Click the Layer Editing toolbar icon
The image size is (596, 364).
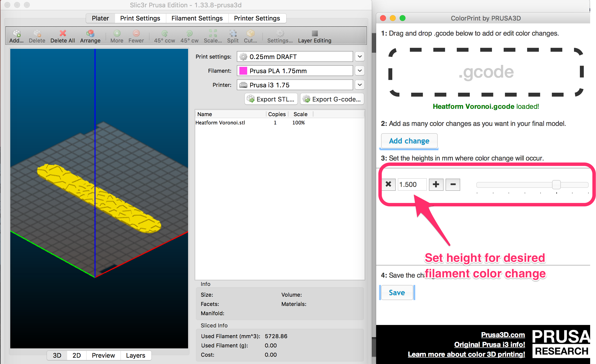315,33
